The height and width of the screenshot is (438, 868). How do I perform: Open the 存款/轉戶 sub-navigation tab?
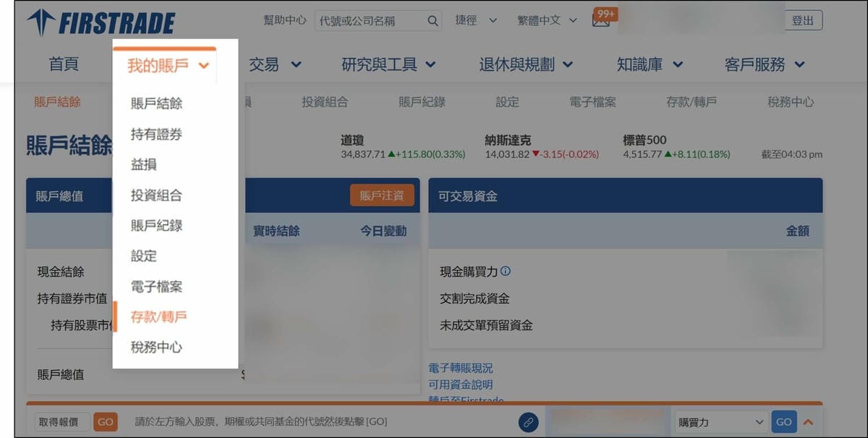pos(692,102)
